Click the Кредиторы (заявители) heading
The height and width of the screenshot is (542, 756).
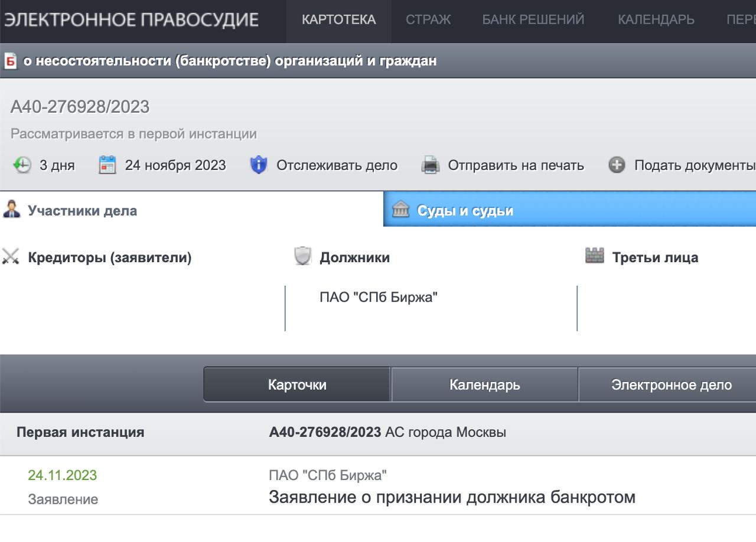tap(110, 257)
